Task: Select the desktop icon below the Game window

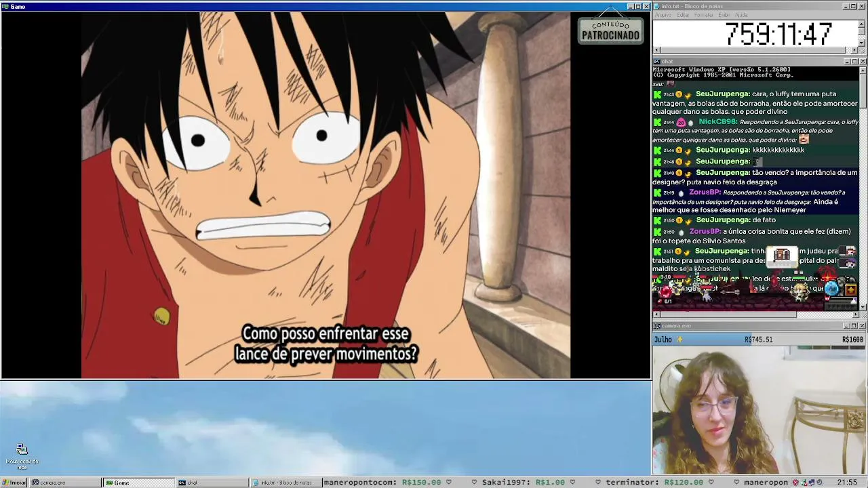Action: pos(22,457)
